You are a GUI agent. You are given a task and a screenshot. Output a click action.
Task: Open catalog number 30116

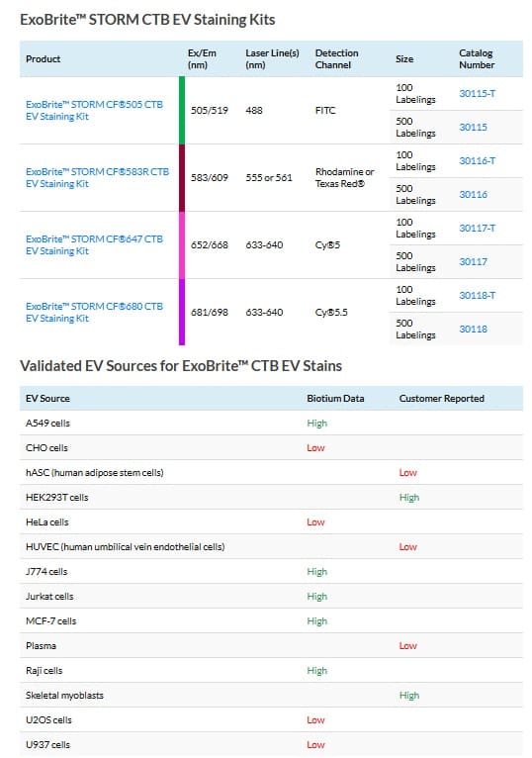click(x=473, y=194)
